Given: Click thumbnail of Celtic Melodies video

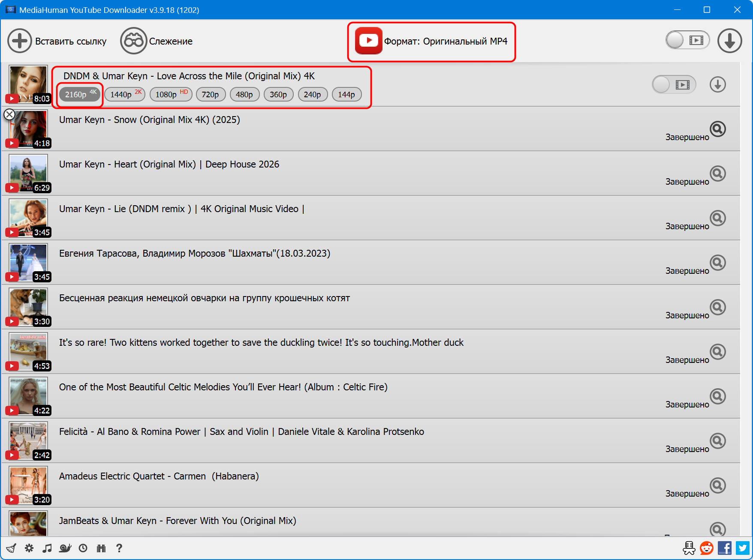Looking at the screenshot, I should (28, 396).
